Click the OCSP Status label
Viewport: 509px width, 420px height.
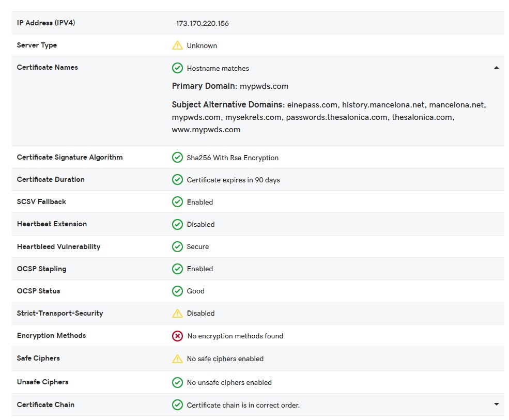38,291
